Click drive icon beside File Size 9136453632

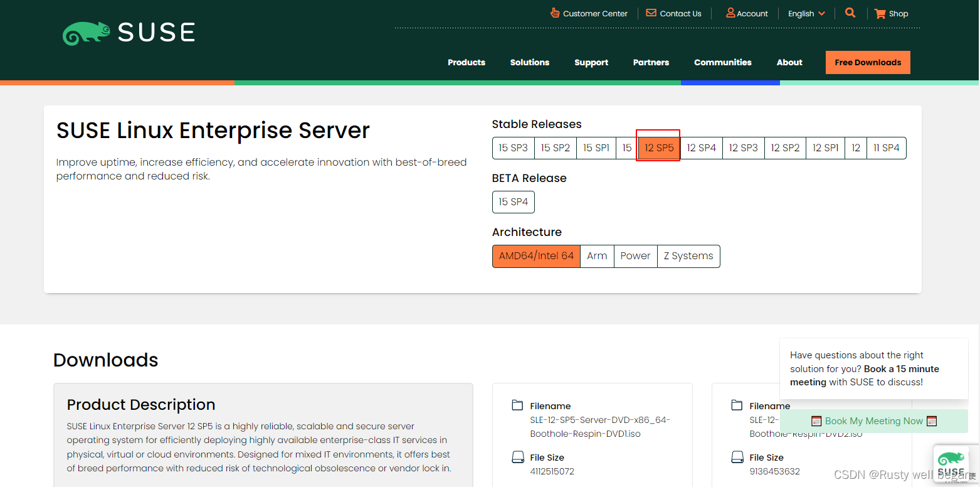[x=737, y=457]
